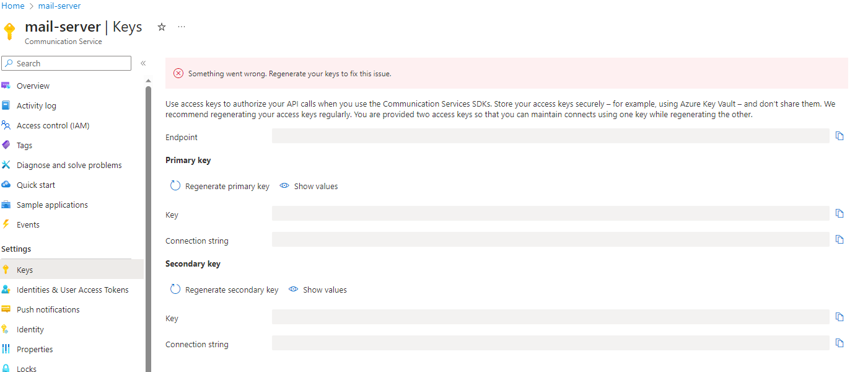This screenshot has width=868, height=372.
Task: Click the Access control people icon
Action: pyautogui.click(x=6, y=125)
